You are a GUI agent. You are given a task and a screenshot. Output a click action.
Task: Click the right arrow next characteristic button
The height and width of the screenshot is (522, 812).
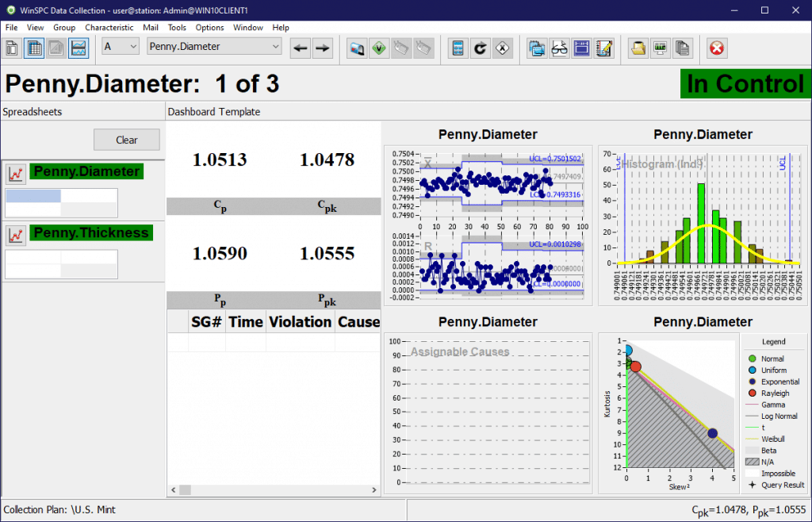click(322, 48)
